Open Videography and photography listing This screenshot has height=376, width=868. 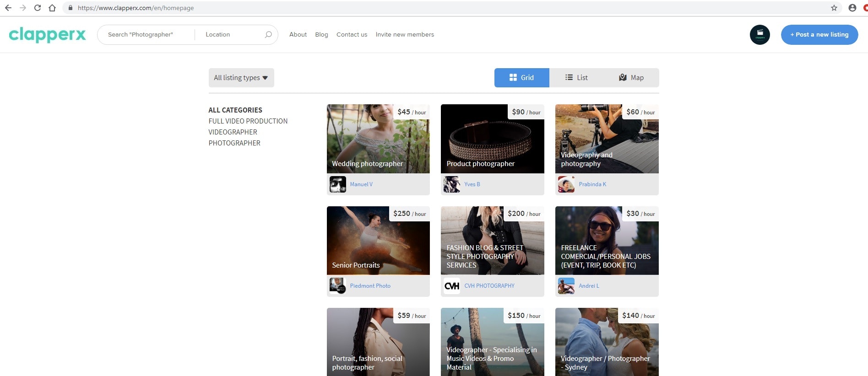coord(607,139)
